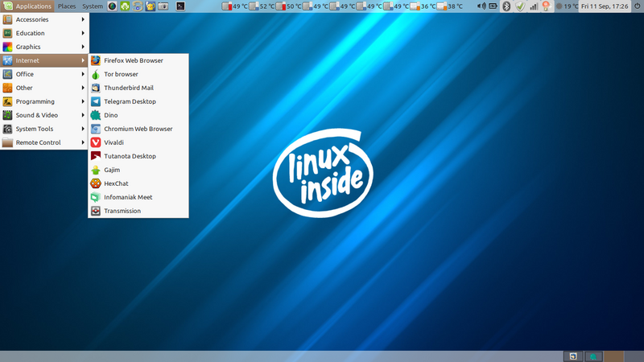Open the screenshot camera launcher

click(163, 6)
